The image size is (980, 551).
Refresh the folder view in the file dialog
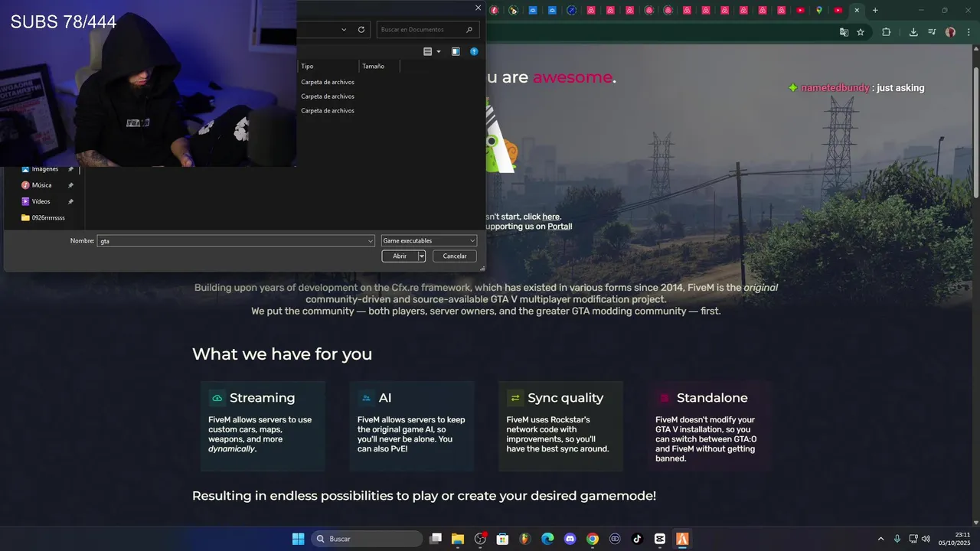coord(361,30)
